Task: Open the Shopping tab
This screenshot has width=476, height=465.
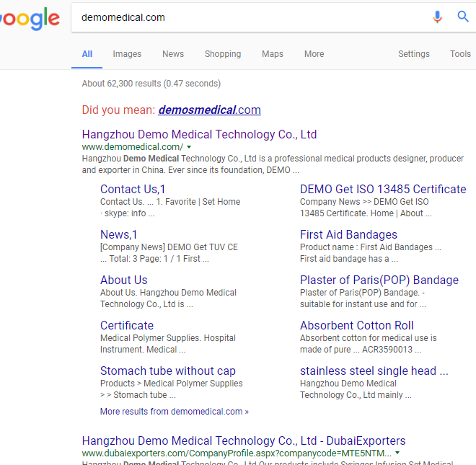Action: (x=223, y=54)
